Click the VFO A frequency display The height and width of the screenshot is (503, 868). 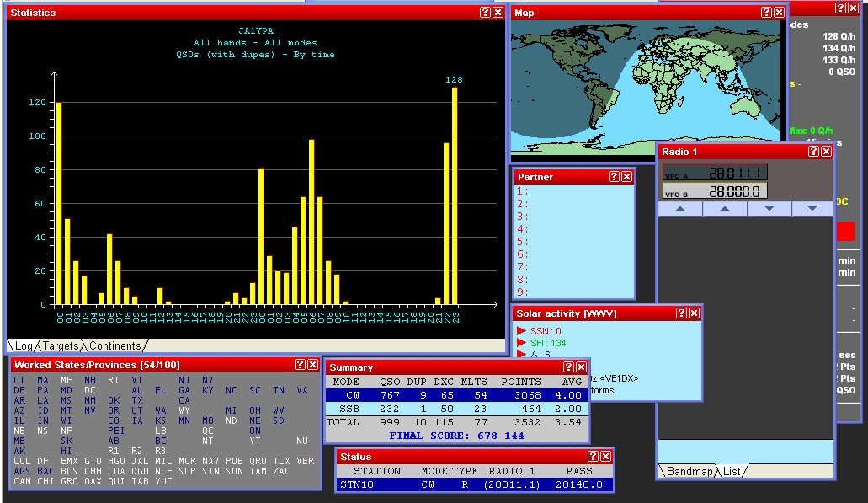[715, 173]
